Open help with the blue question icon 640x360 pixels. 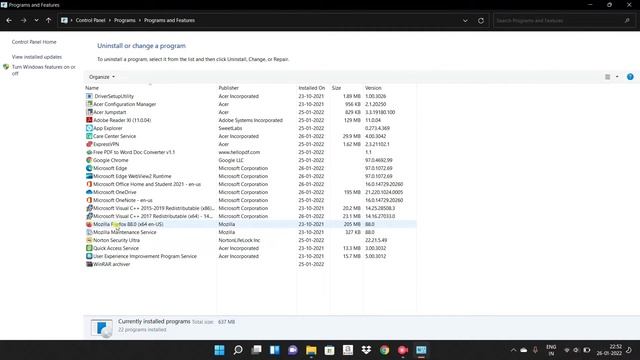click(630, 77)
